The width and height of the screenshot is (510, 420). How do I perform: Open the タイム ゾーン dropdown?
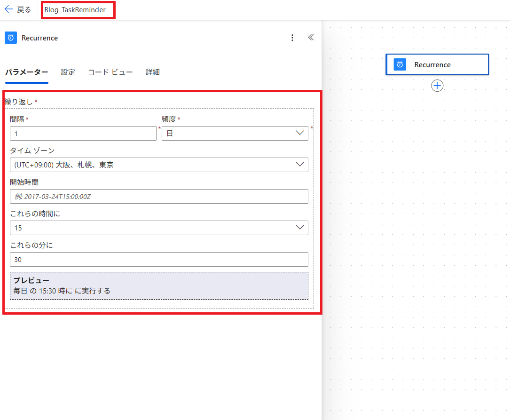[300, 165]
